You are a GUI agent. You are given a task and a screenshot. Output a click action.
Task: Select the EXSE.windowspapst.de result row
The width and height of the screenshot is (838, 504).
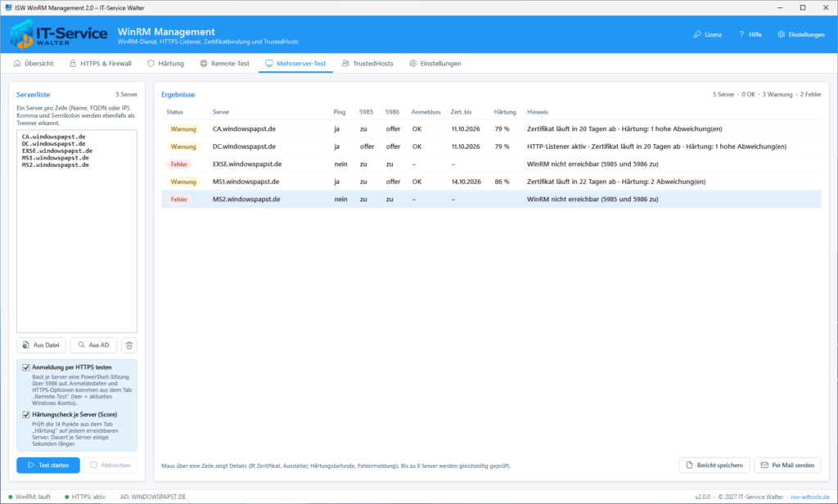pos(491,164)
